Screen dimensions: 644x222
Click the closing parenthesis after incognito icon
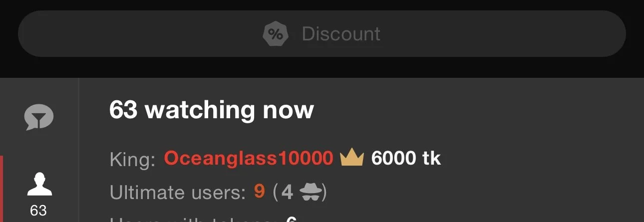pyautogui.click(x=324, y=193)
